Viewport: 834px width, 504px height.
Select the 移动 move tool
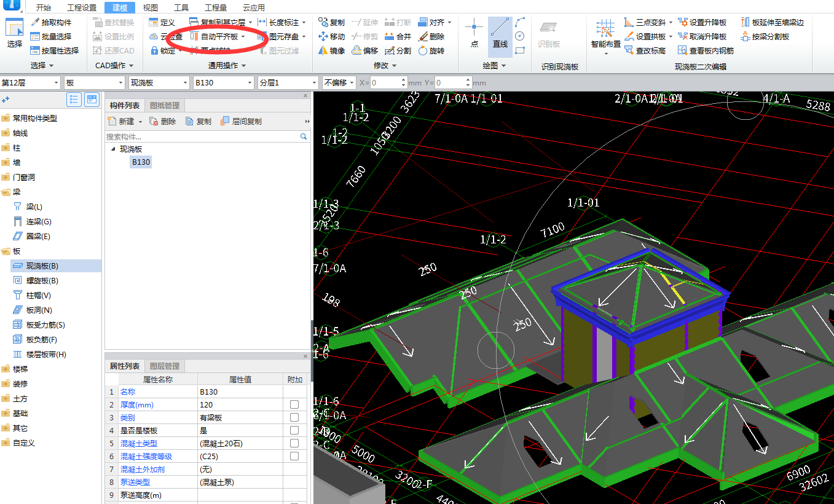(x=332, y=36)
